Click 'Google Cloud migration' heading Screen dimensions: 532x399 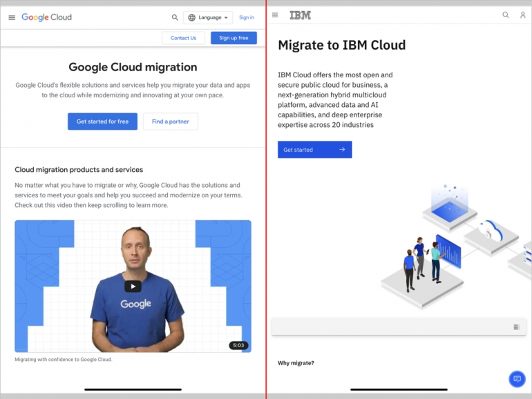coord(133,67)
